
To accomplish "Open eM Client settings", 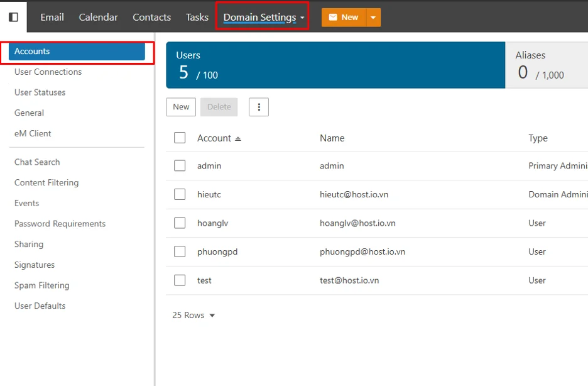I will tap(33, 133).
